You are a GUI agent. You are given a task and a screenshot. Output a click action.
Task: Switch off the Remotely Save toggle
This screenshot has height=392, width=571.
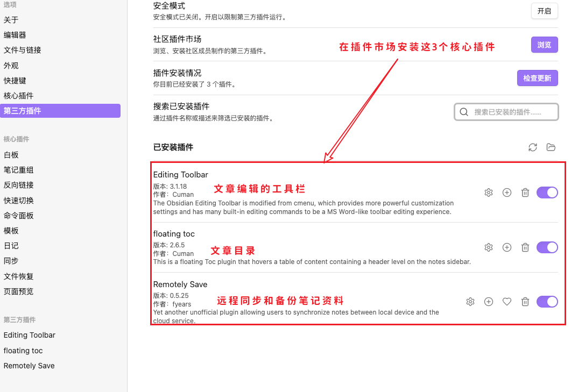tap(547, 302)
